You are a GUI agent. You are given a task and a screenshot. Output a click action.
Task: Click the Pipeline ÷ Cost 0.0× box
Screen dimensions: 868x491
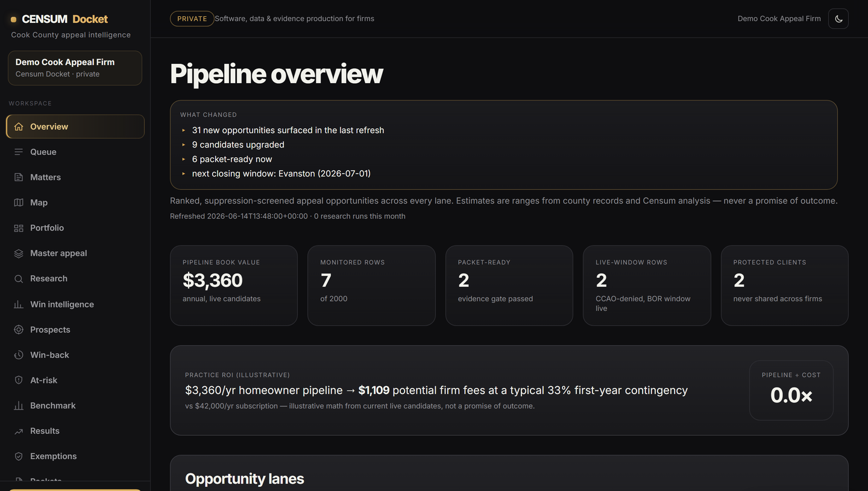(x=791, y=390)
